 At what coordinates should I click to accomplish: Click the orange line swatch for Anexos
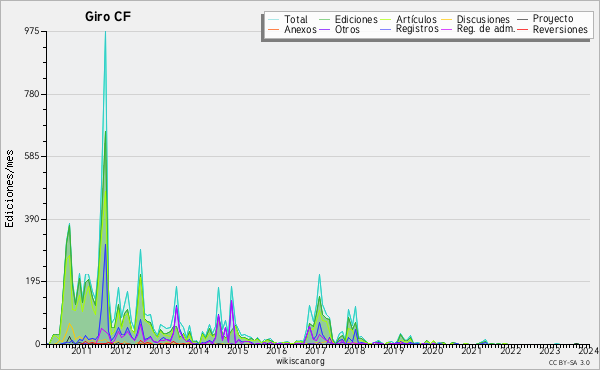[x=274, y=29]
